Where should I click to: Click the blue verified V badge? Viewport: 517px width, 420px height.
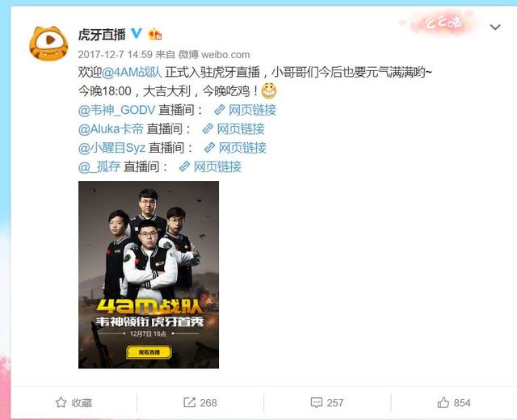pos(137,33)
